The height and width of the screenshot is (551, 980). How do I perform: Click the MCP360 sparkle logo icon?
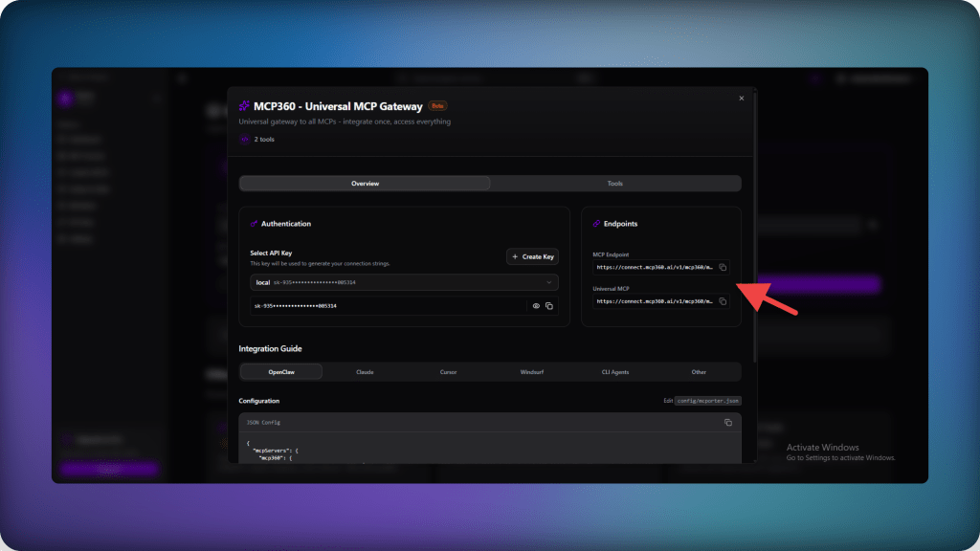point(244,106)
